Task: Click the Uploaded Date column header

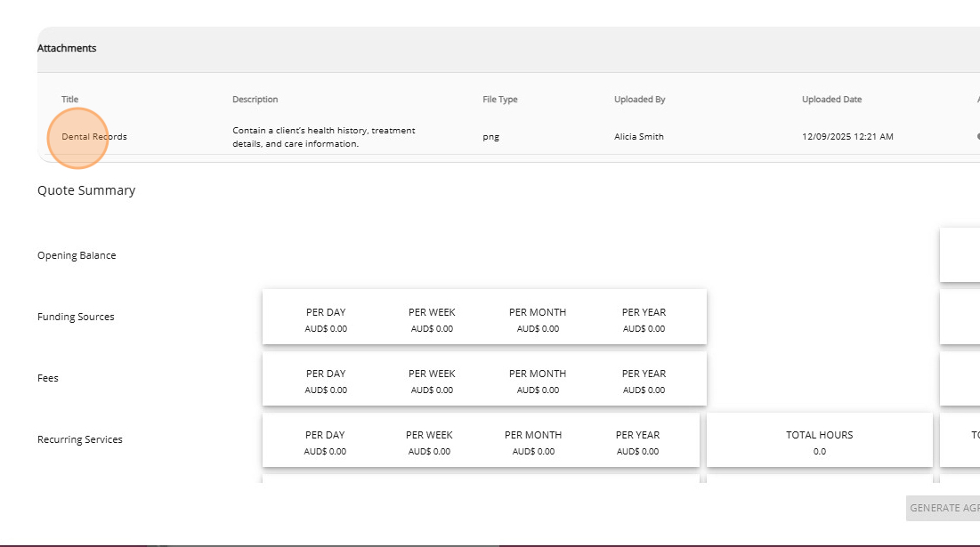Action: click(x=831, y=100)
